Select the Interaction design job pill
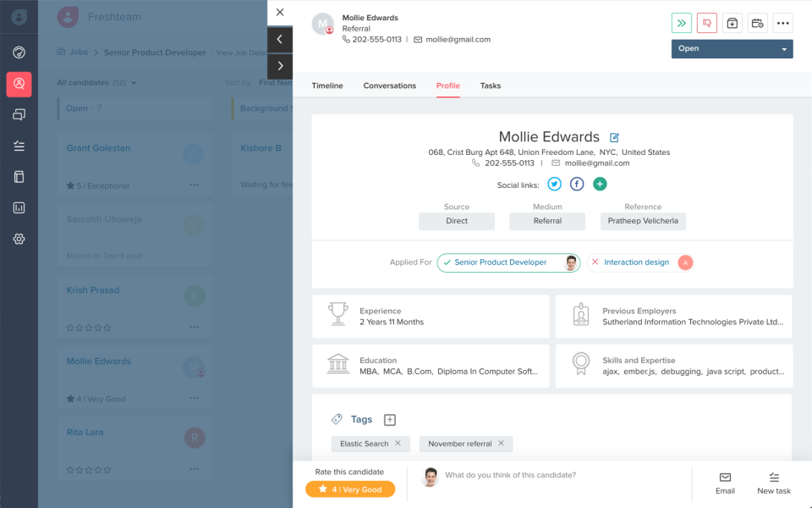This screenshot has height=508, width=812. [640, 262]
